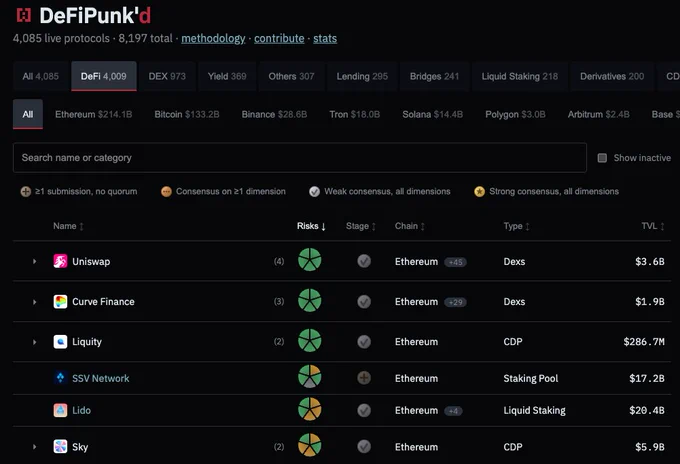The width and height of the screenshot is (680, 464).
Task: Click Lido's stage checkmark badge
Action: [364, 410]
